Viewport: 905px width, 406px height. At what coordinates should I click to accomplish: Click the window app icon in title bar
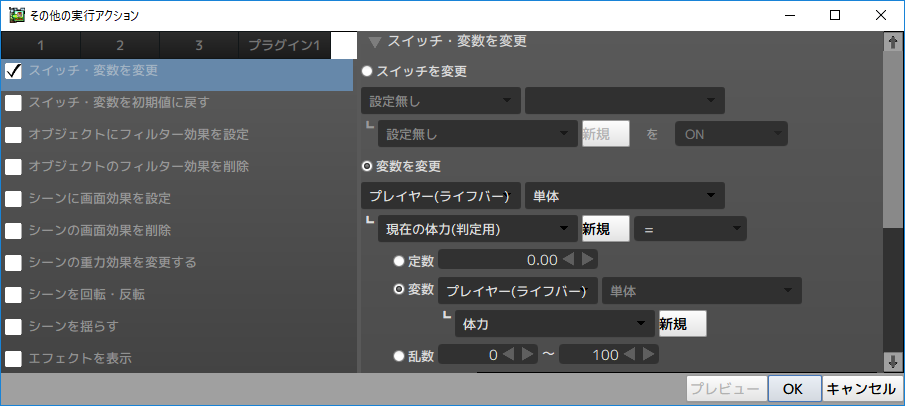point(17,15)
